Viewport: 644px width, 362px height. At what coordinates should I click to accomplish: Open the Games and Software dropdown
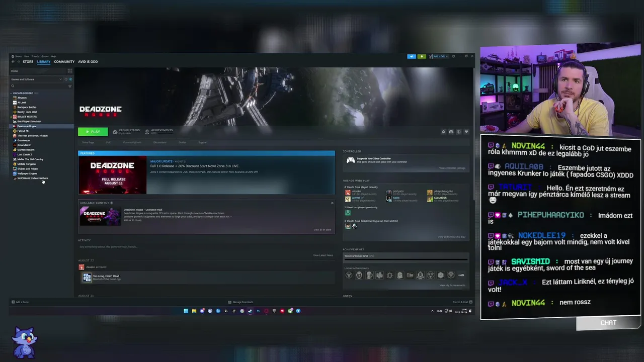tap(36, 79)
